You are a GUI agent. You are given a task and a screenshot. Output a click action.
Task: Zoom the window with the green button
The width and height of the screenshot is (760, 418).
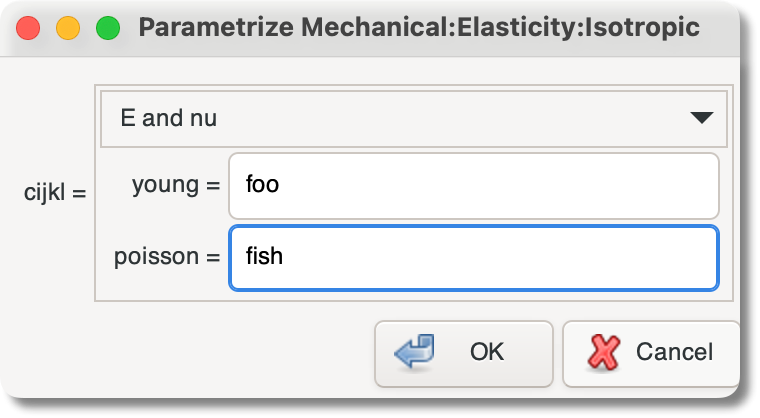[107, 28]
